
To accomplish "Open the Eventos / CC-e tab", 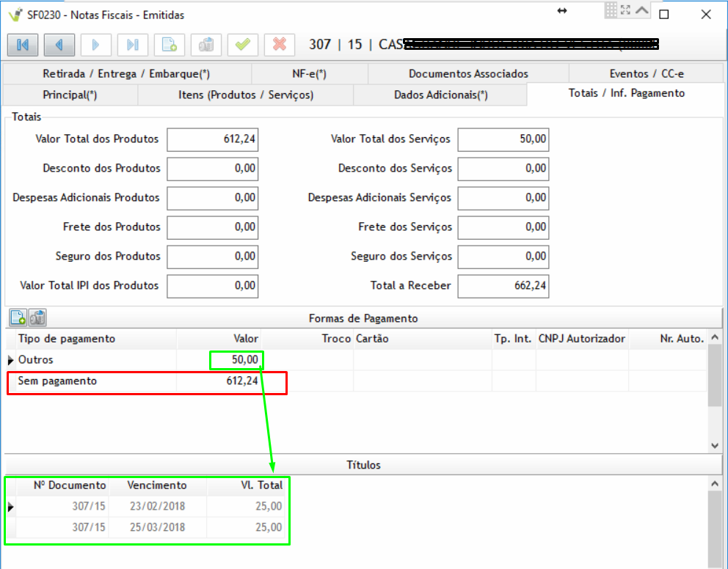I will pos(647,73).
